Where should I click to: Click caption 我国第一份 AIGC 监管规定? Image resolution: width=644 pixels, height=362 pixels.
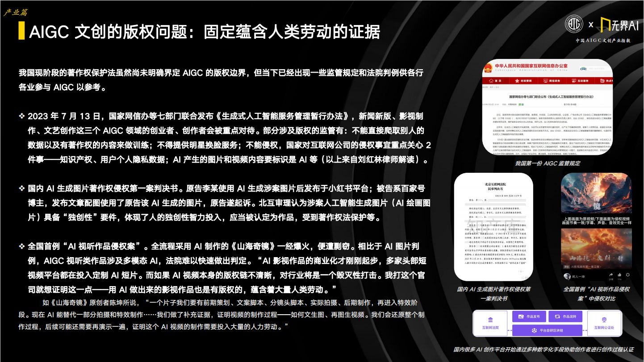(x=548, y=163)
